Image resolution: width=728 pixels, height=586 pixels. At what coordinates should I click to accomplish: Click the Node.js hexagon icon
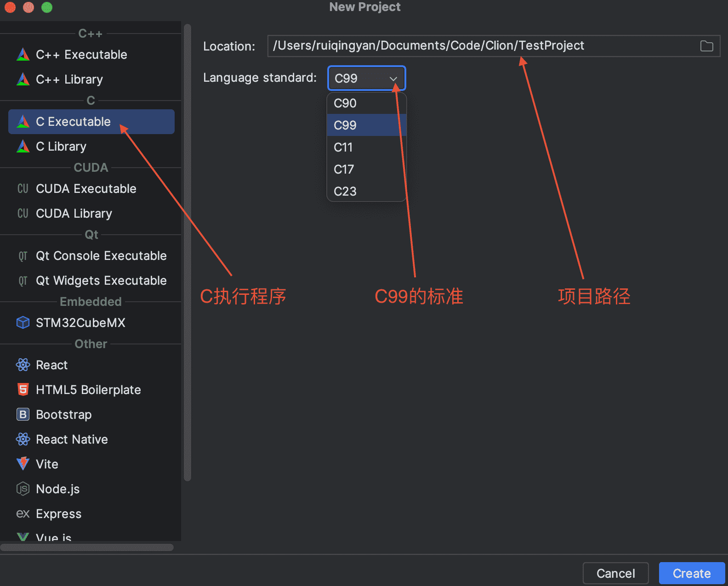23,489
